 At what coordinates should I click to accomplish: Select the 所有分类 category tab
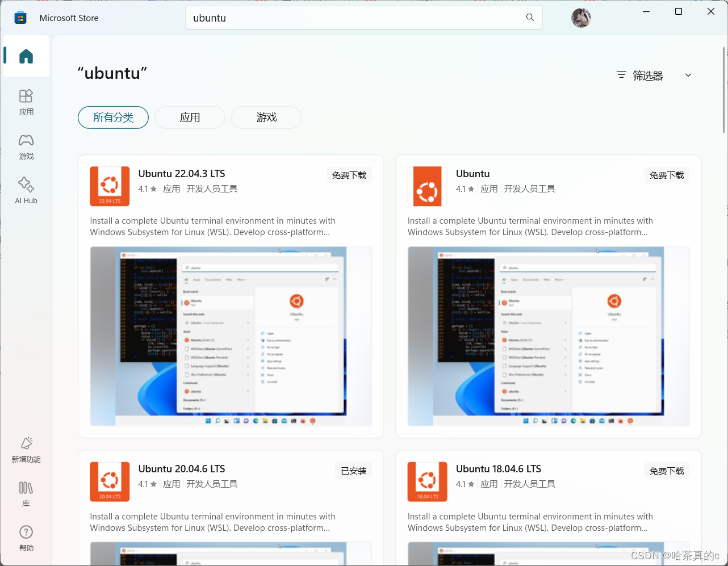113,118
